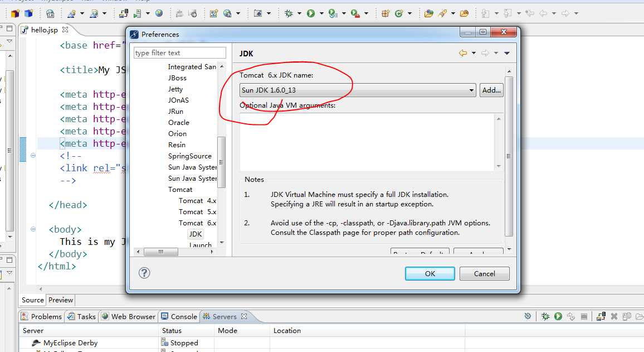Close the hello.jsp editor tab
644x352 pixels.
pyautogui.click(x=65, y=30)
